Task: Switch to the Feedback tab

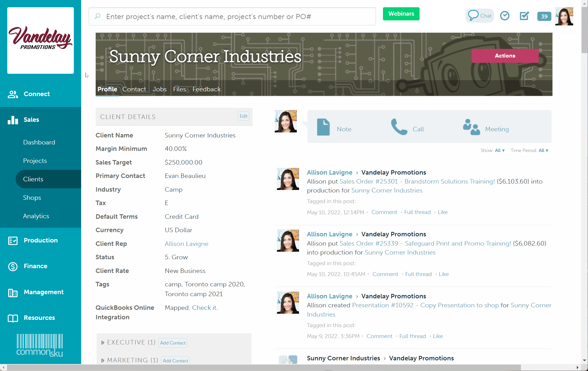Action: tap(206, 89)
